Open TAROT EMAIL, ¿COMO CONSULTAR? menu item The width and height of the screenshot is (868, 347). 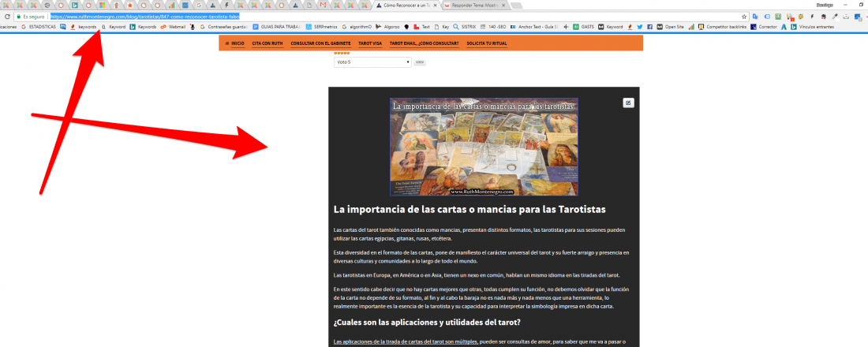pyautogui.click(x=424, y=43)
